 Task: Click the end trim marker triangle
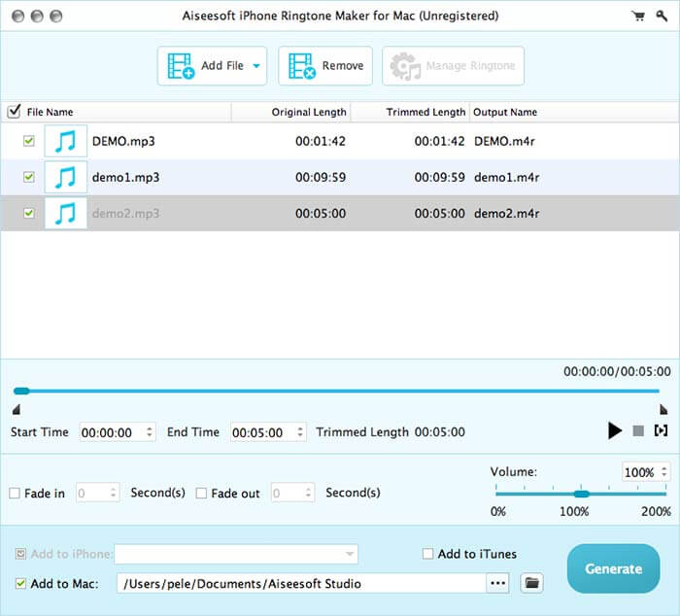click(663, 409)
